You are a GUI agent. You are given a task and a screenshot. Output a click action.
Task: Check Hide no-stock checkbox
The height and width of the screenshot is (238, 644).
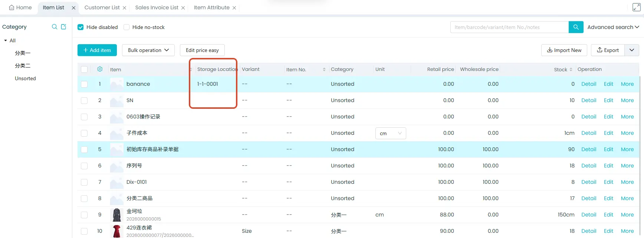(x=126, y=27)
